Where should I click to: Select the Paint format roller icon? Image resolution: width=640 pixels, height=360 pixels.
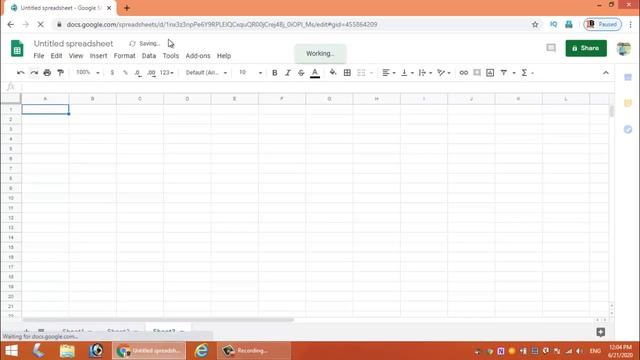(x=60, y=73)
